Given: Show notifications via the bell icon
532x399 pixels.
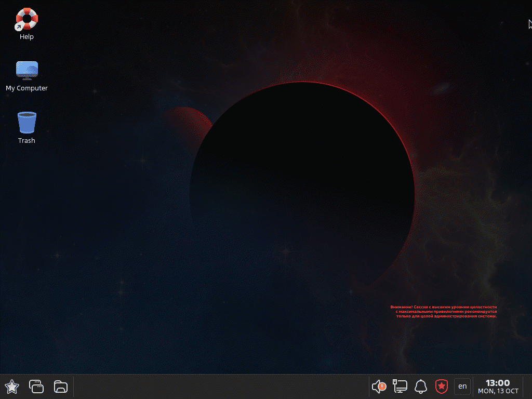Looking at the screenshot, I should pos(420,387).
